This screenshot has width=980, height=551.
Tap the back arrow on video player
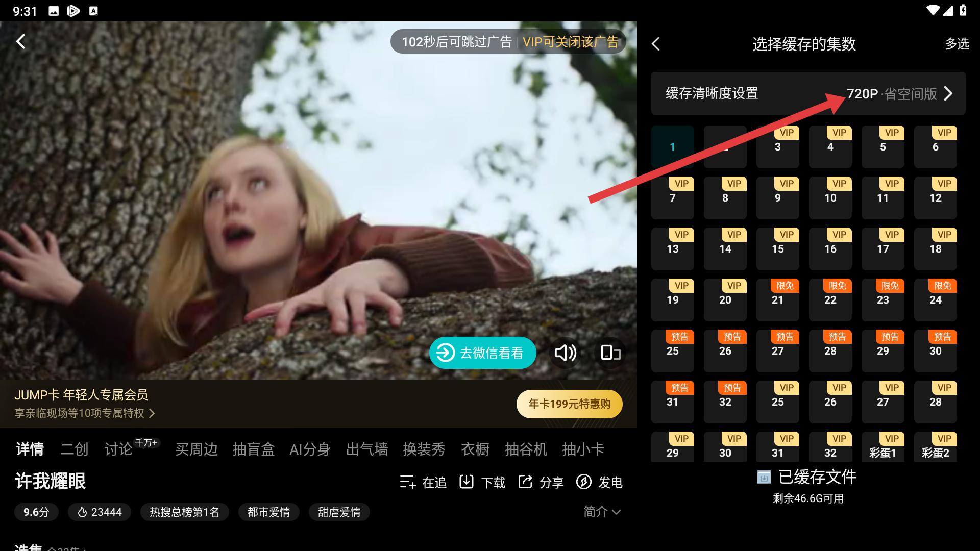pos(20,42)
